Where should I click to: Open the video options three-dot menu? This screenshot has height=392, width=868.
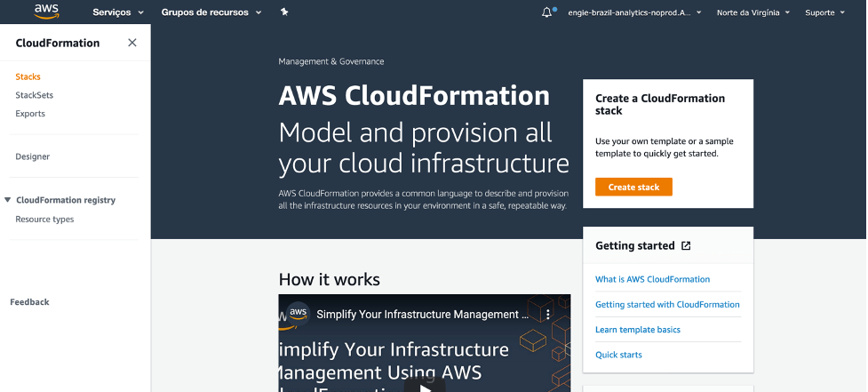click(548, 315)
